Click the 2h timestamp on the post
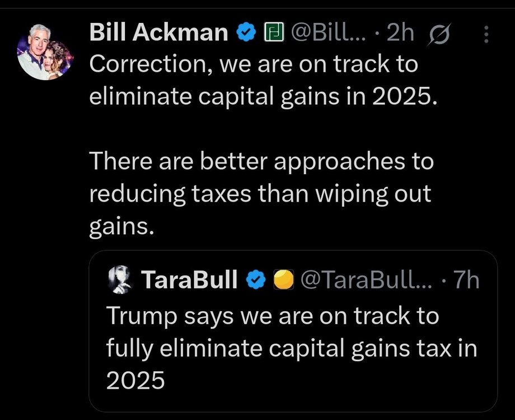This screenshot has width=515, height=420. tap(400, 35)
